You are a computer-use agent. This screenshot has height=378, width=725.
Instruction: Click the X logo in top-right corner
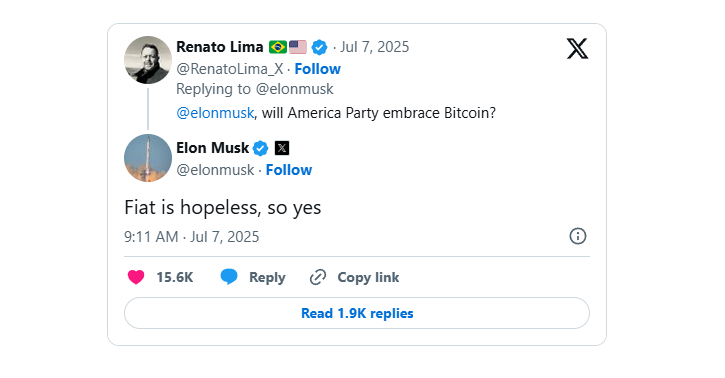point(578,49)
